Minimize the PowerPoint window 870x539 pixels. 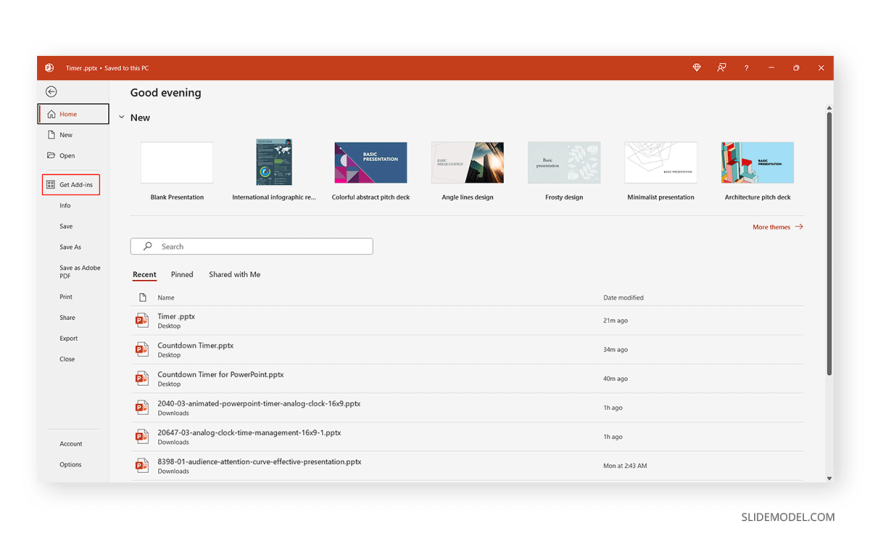click(771, 68)
